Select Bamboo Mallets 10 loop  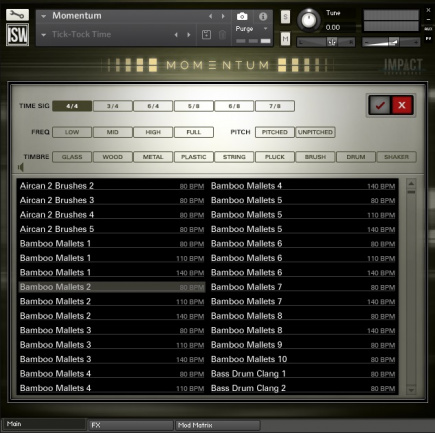303,359
